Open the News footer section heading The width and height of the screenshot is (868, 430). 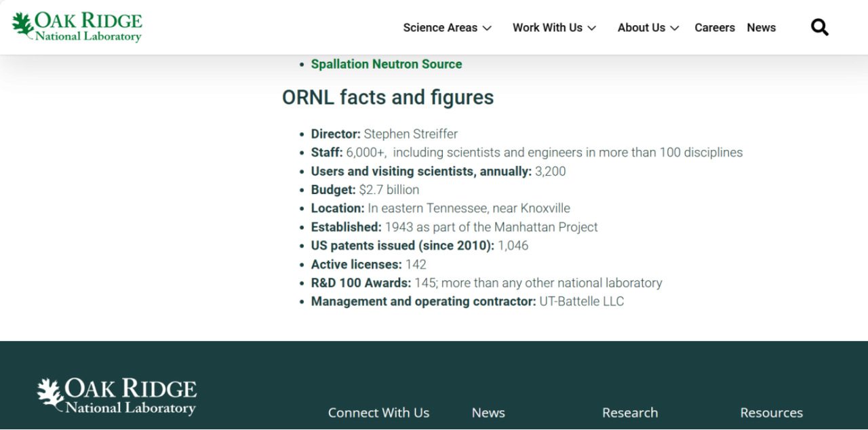488,412
